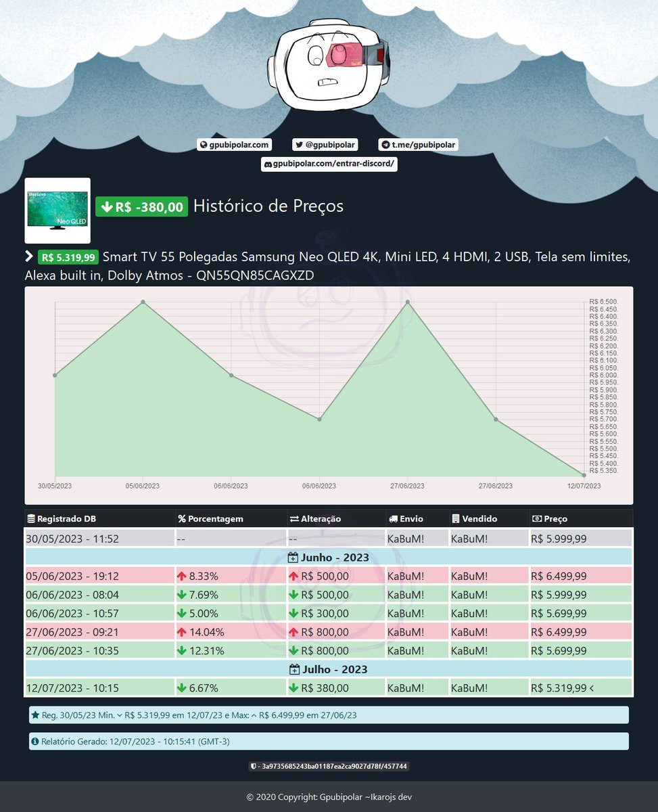
Task: Click the chart point at 30/05/2023 start
Action: pos(55,375)
